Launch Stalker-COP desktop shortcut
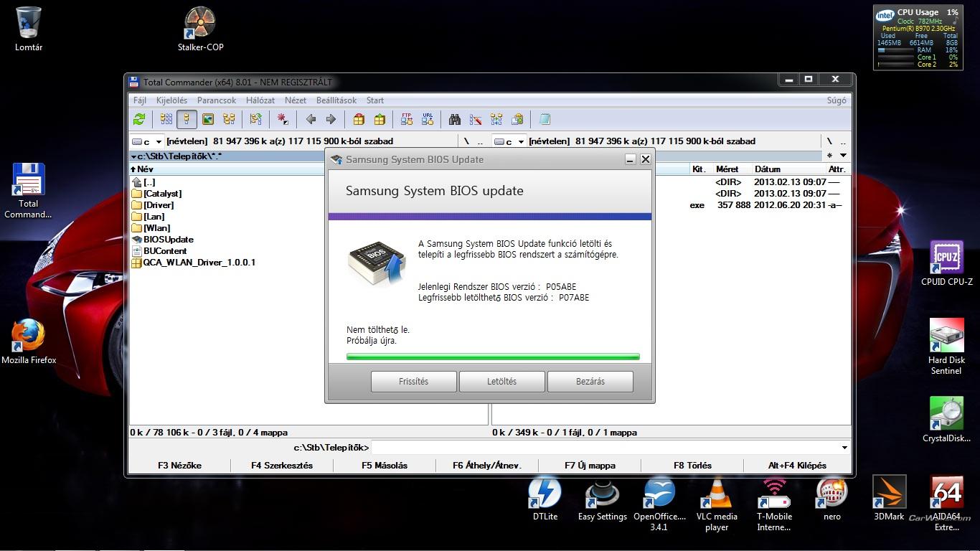The width and height of the screenshot is (980, 551). point(201,29)
